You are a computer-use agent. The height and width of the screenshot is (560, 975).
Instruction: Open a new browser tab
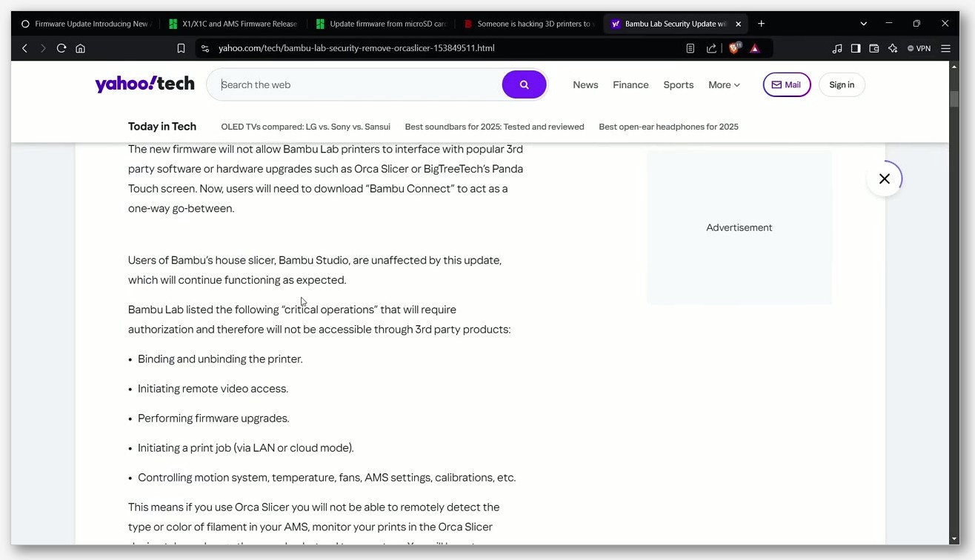pos(761,24)
